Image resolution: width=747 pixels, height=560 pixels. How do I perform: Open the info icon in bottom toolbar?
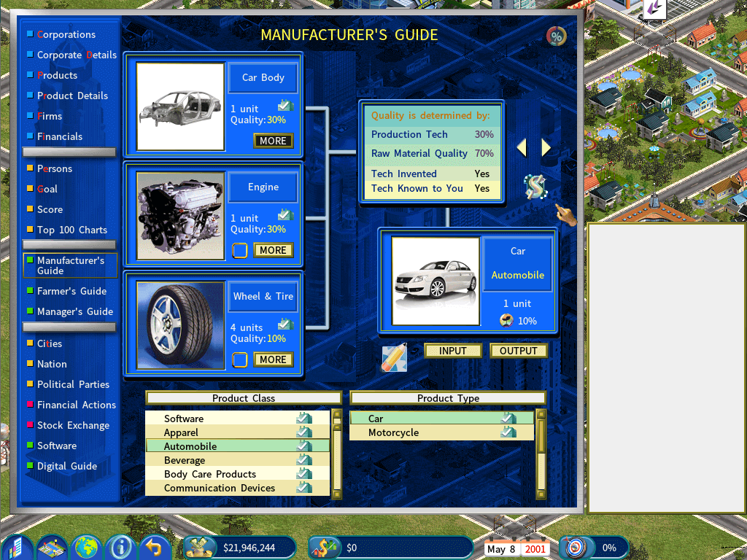tap(120, 547)
